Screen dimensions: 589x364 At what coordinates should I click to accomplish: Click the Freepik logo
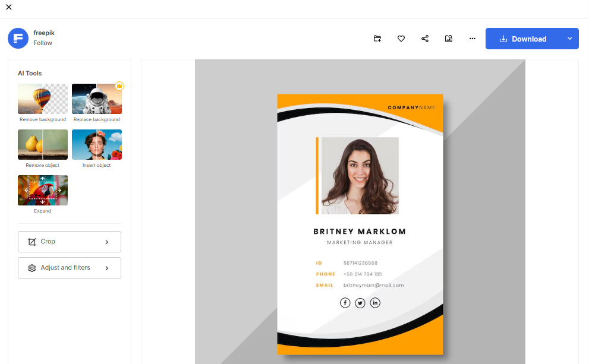point(18,38)
